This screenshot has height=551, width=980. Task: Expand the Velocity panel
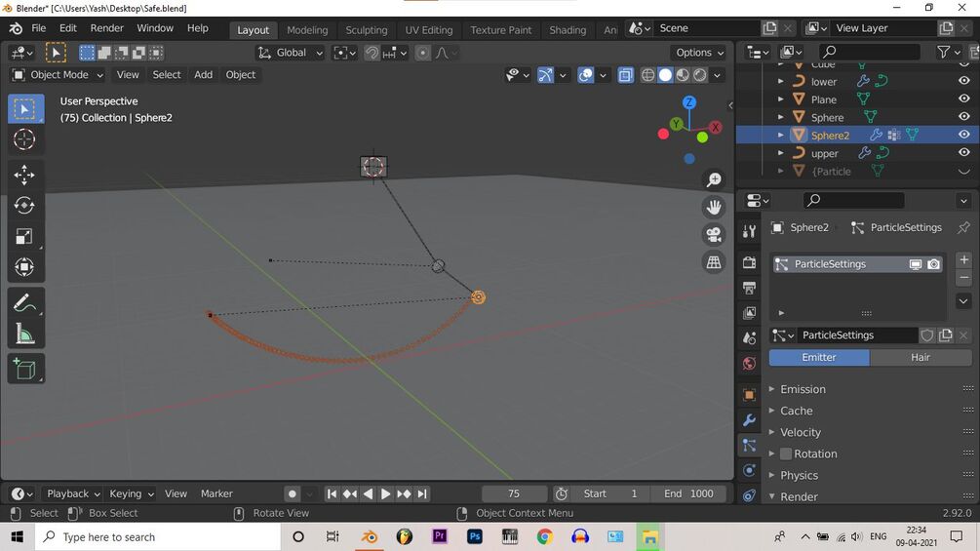[x=800, y=432]
